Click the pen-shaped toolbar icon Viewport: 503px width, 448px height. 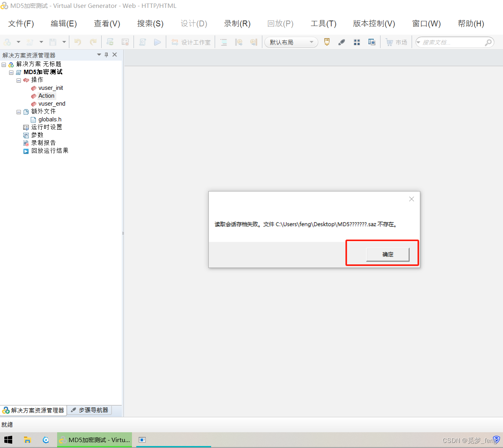(x=342, y=42)
